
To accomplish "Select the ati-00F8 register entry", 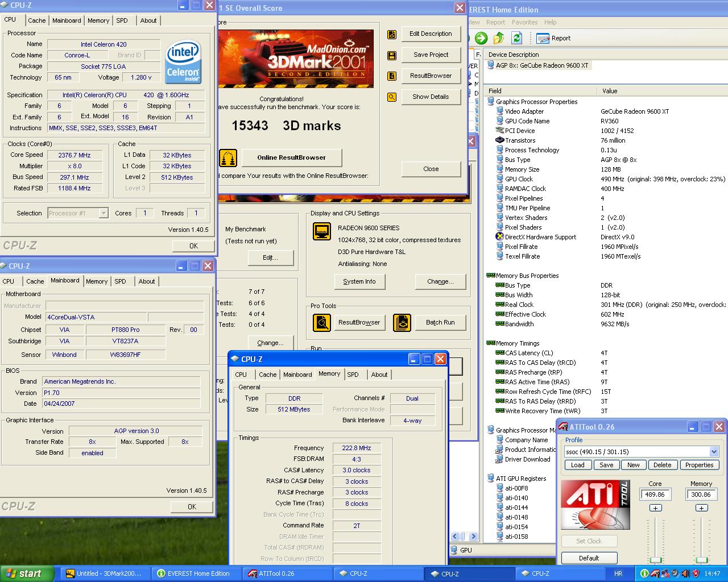I will pos(516,488).
